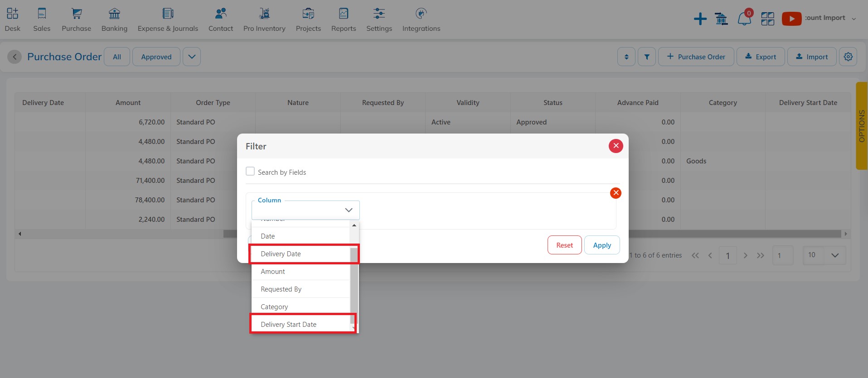Click the 71,400.00 amount cell

click(128, 180)
